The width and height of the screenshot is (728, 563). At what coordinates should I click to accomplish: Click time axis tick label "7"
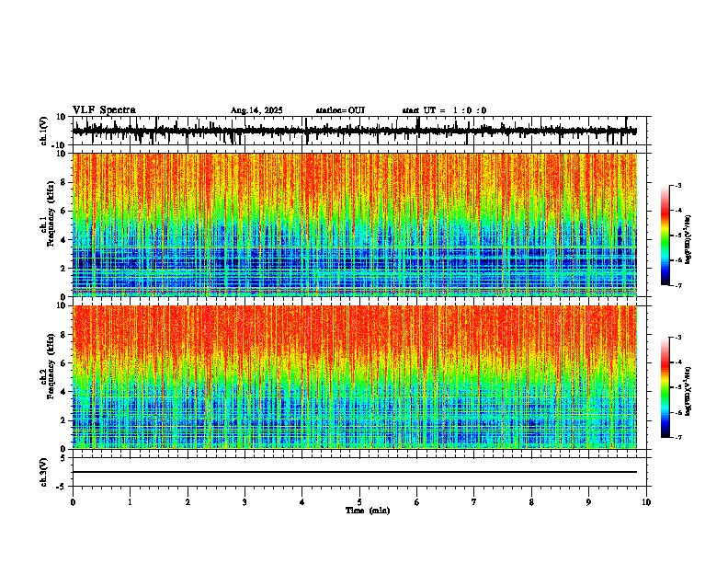474,502
